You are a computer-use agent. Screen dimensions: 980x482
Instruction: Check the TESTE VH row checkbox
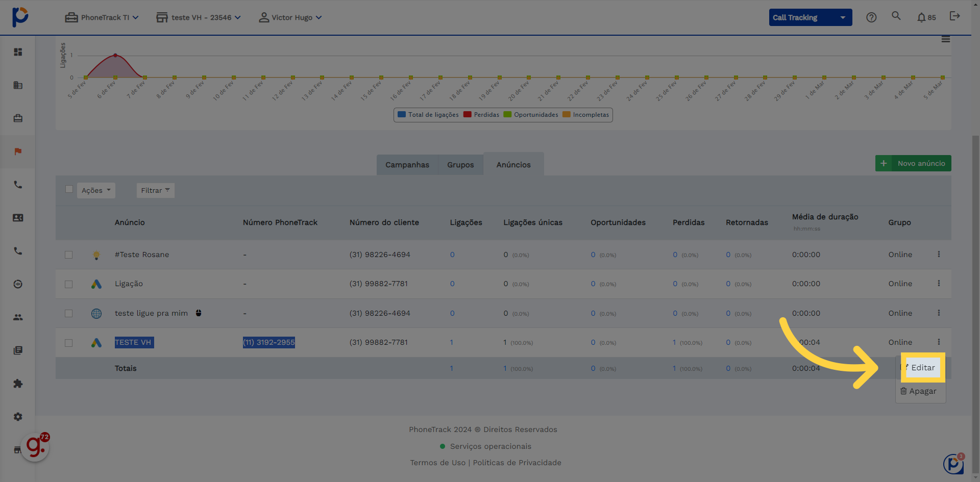coord(69,343)
